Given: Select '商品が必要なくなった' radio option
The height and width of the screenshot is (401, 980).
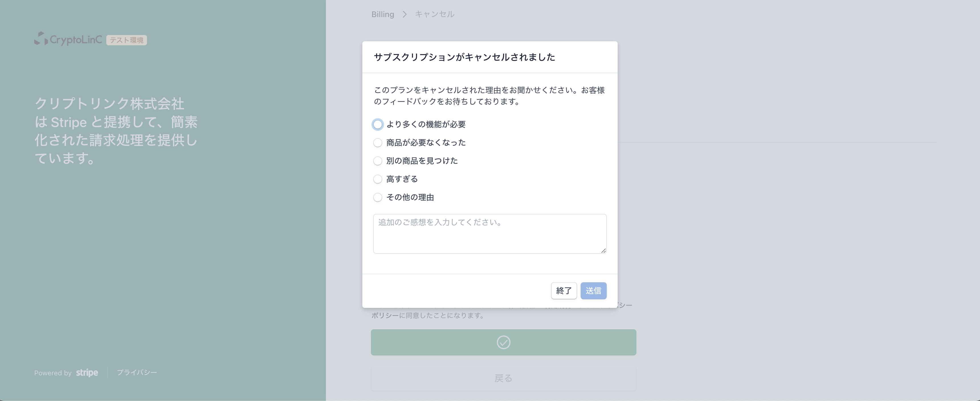Looking at the screenshot, I should [x=377, y=143].
